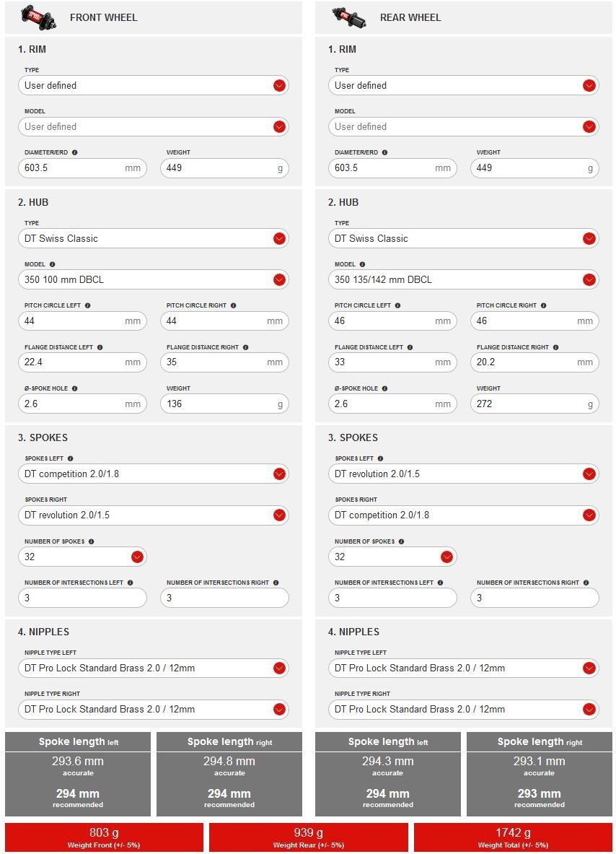Click info icon for rear Number of Spokes
616x854 pixels.
[x=401, y=541]
